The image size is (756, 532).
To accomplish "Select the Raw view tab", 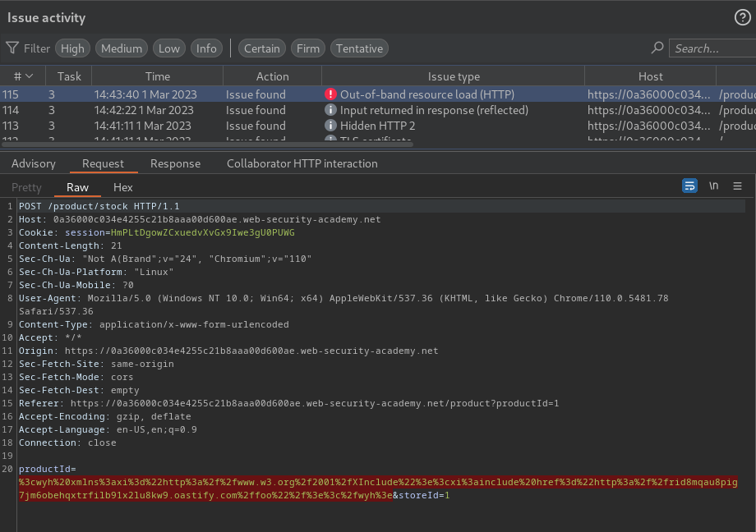I will [77, 187].
